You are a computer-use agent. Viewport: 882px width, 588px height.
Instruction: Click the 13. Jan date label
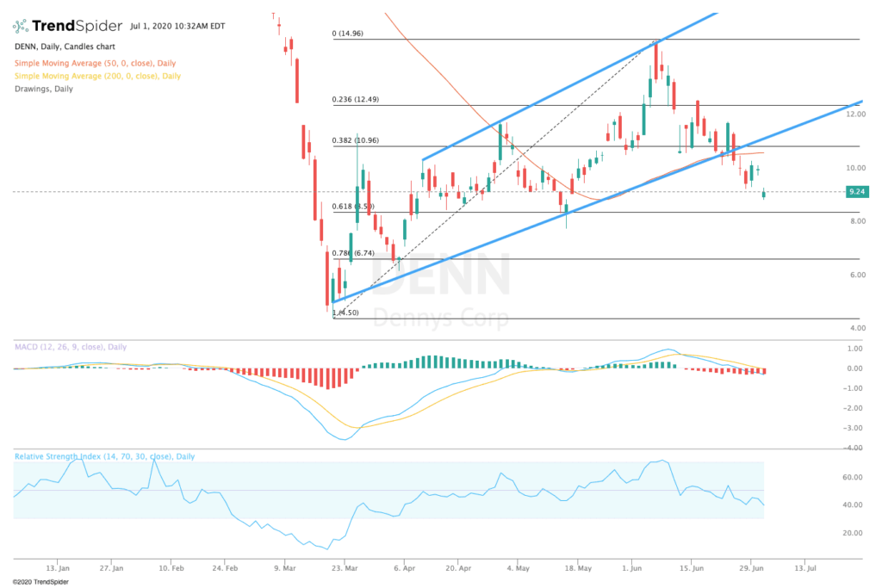(x=58, y=568)
